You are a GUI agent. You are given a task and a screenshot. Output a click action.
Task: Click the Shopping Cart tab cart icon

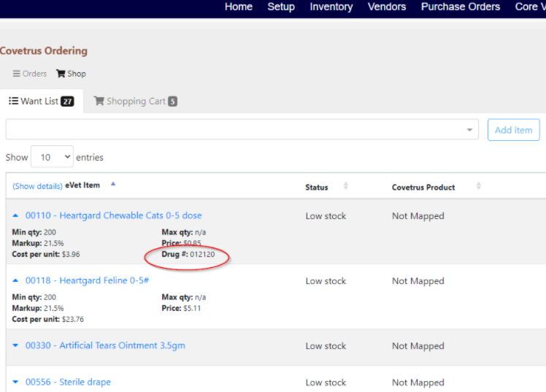point(99,101)
